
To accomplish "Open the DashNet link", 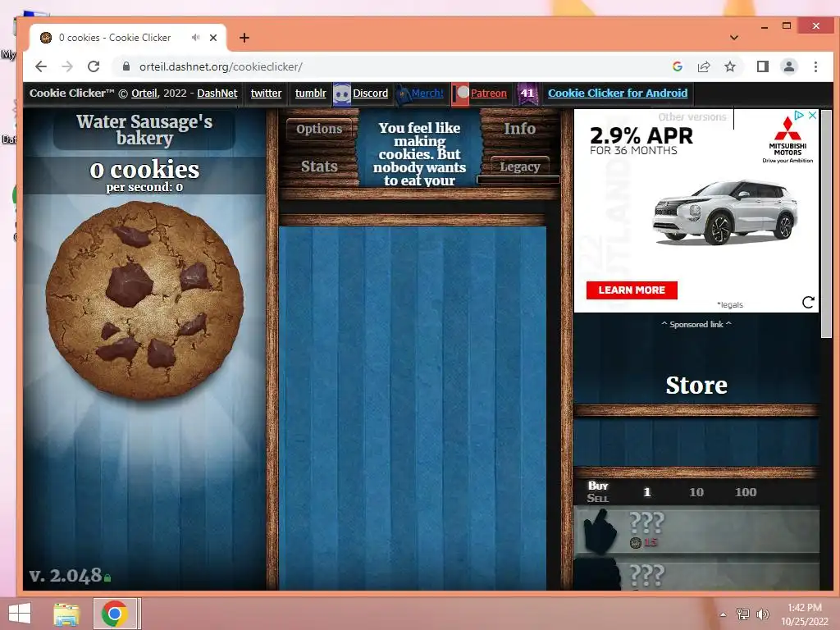I will (x=217, y=94).
